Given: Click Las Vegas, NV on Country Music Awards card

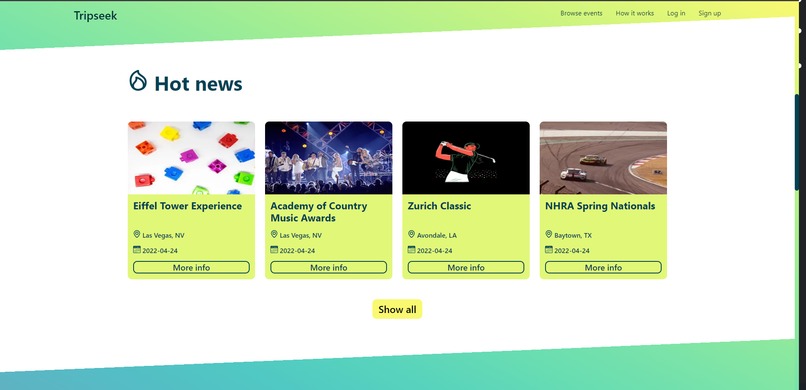Looking at the screenshot, I should click(x=300, y=236).
